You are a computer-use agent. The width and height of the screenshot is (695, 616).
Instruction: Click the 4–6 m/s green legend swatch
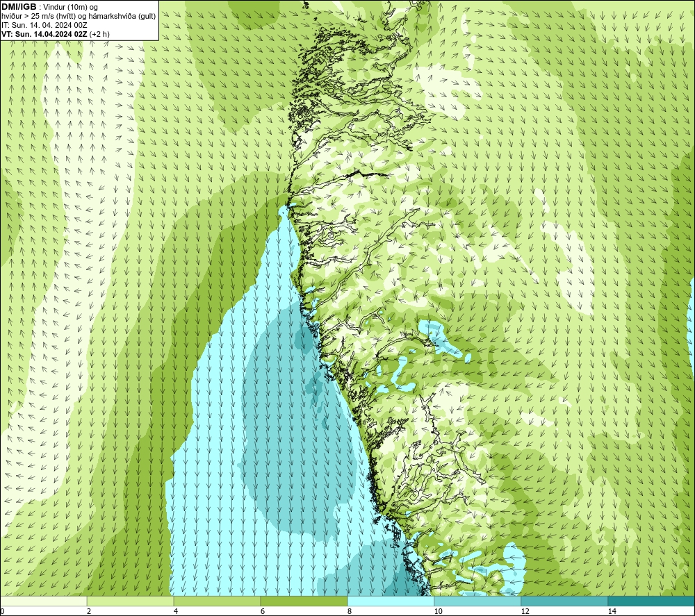217,601
